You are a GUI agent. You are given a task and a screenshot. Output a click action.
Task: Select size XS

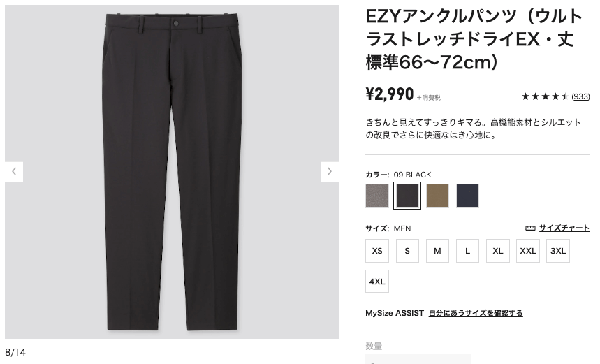(377, 251)
